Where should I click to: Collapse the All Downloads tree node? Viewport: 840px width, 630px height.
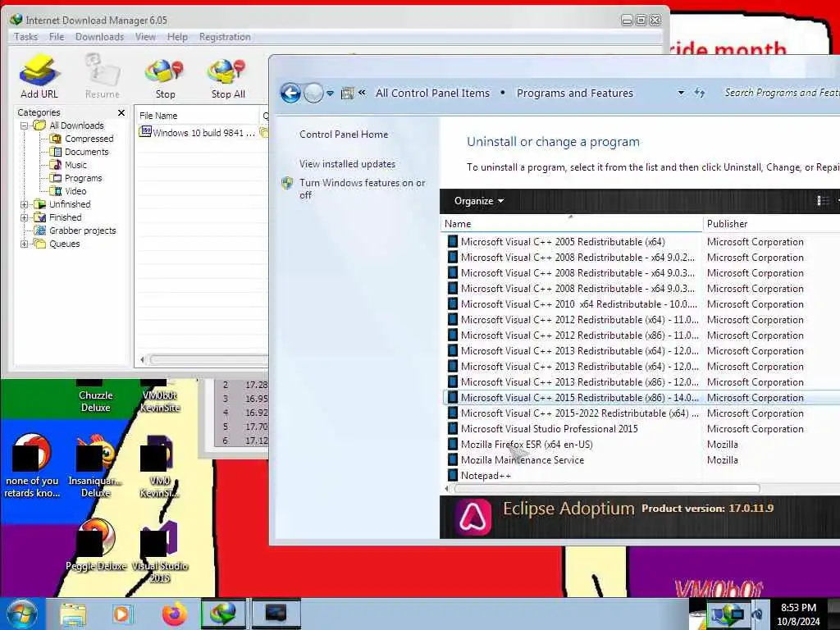coord(24,126)
